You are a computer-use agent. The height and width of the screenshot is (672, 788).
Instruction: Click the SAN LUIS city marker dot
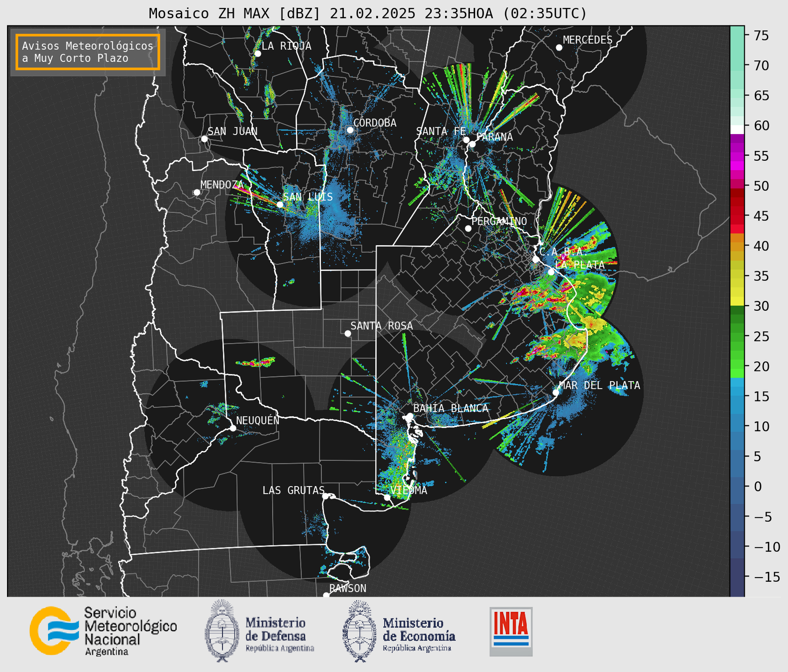[x=280, y=204]
